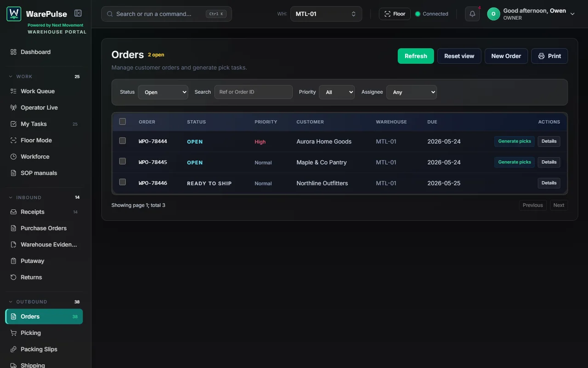
Task: Open Orders in Outbound section
Action: coord(44,316)
